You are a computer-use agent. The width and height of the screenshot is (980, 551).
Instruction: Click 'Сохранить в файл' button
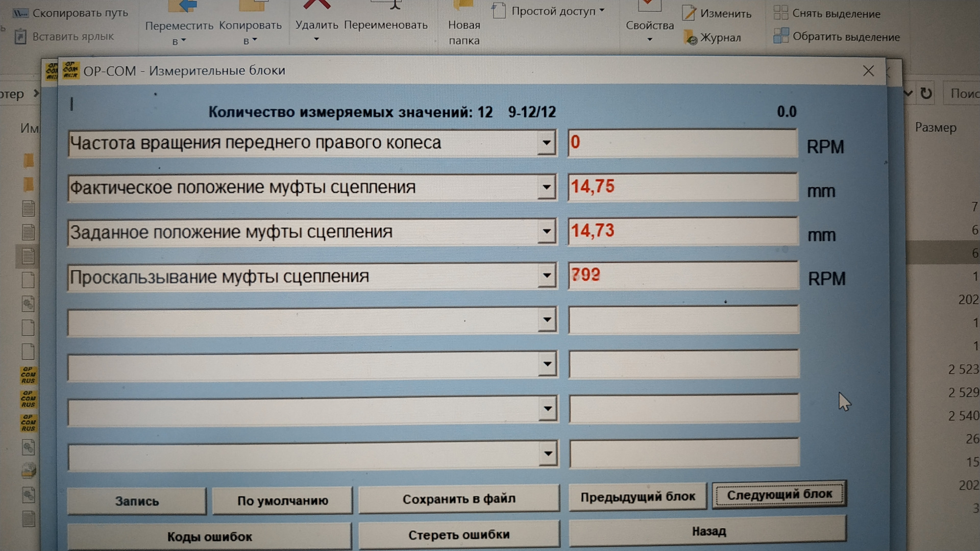[459, 499]
